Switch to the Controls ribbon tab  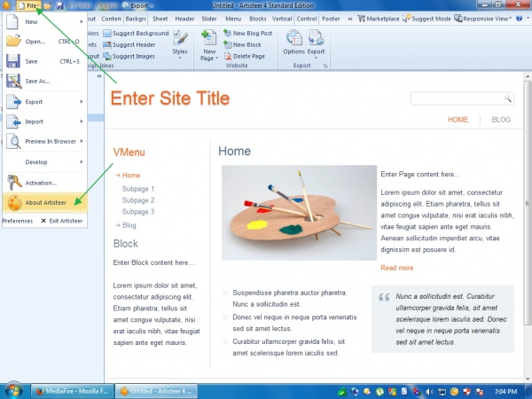307,19
